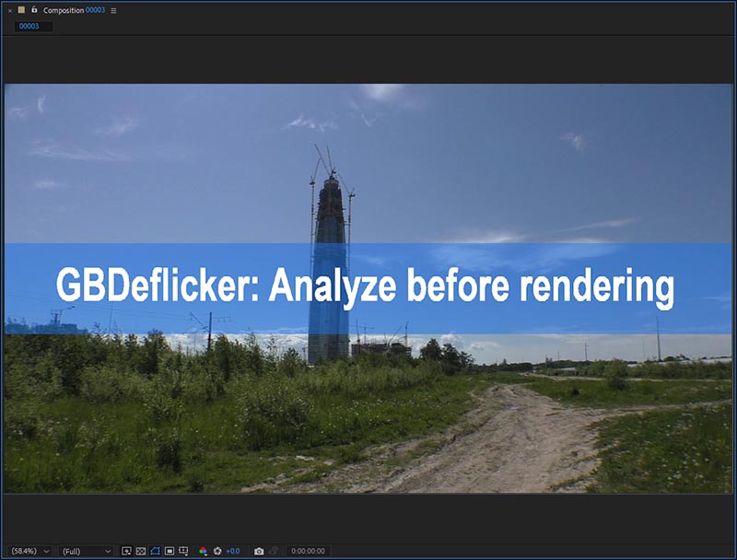Click the show snapshot icon
737x560 pixels.
coord(274,551)
